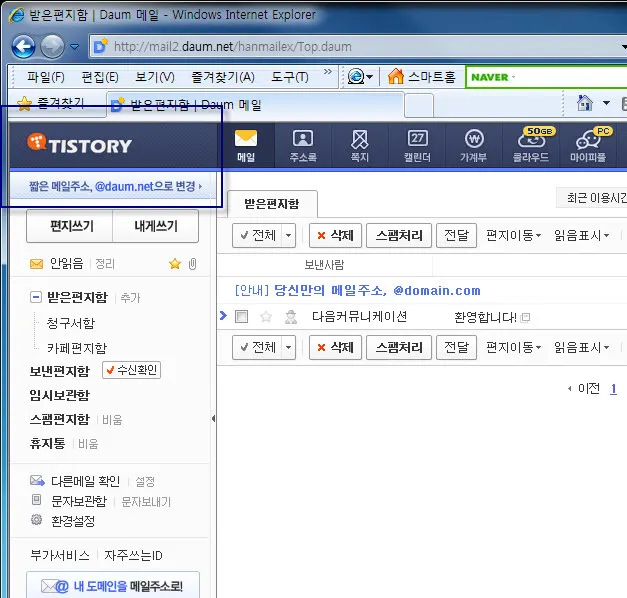Toggle 수신확인 next to 보낸편지함
Viewport: 627px width, 598px height.
[x=131, y=371]
